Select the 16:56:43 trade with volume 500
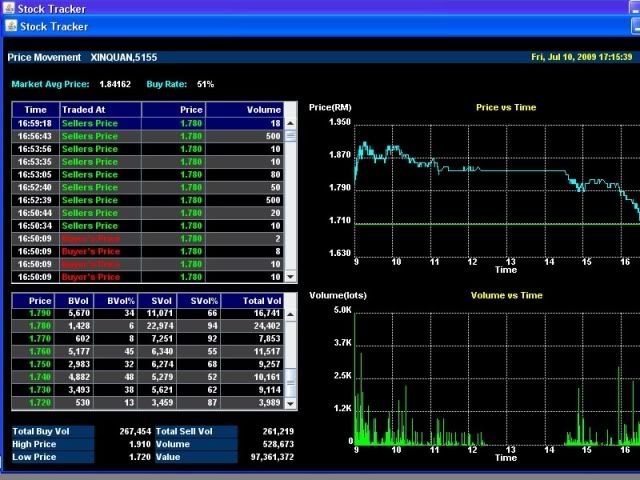The height and width of the screenshot is (480, 640). (x=150, y=136)
